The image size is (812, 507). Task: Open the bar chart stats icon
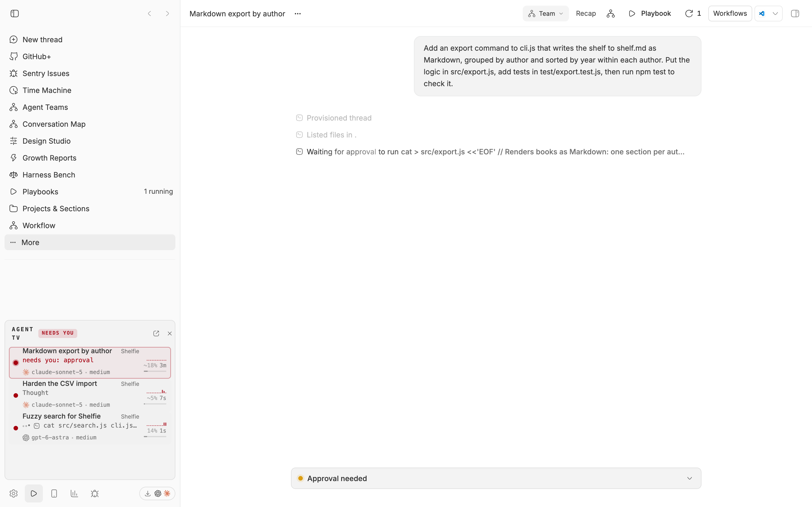pyautogui.click(x=74, y=493)
